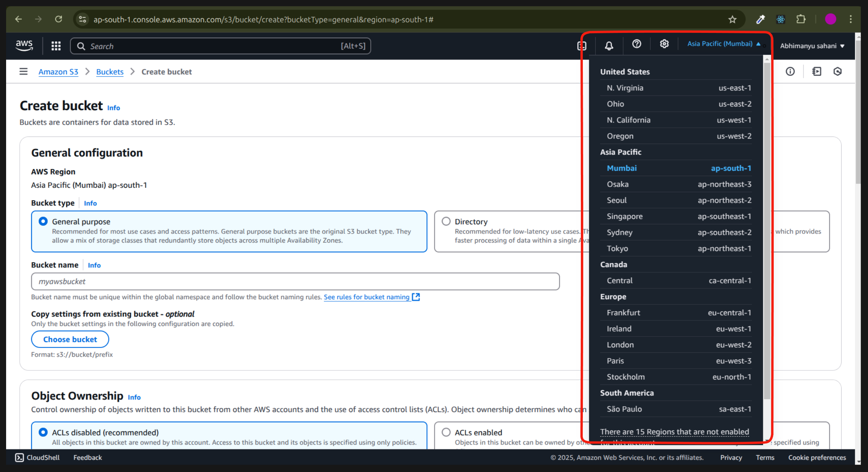Select N. Virginia us-east-1 region

point(676,88)
